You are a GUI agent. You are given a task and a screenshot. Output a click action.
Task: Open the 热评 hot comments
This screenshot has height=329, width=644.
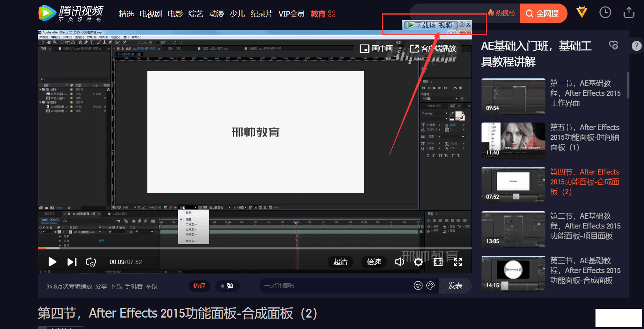[x=199, y=286]
